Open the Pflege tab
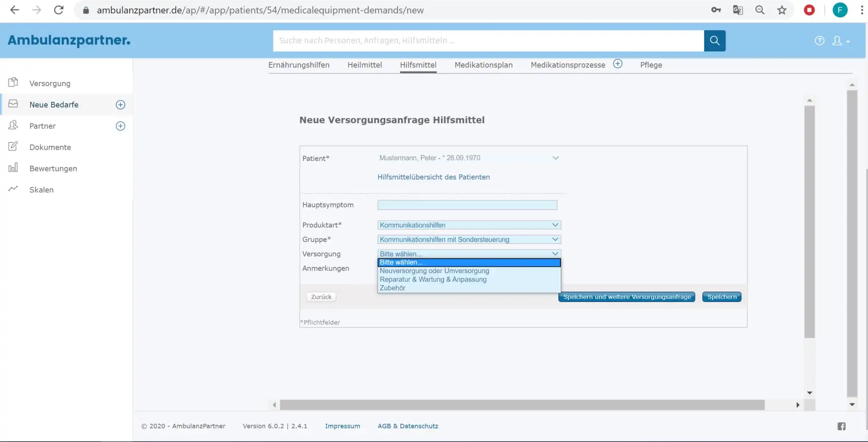The height and width of the screenshot is (442, 868). pos(651,65)
